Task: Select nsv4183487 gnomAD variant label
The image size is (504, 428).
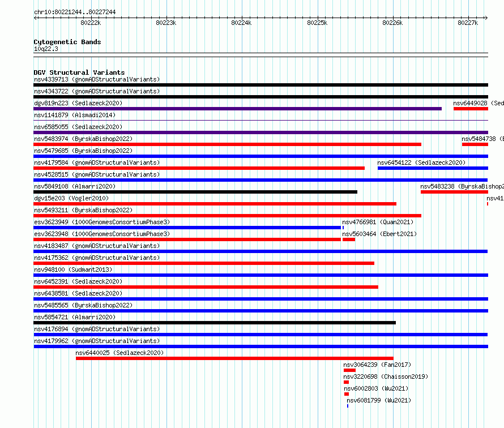Action: (x=97, y=246)
